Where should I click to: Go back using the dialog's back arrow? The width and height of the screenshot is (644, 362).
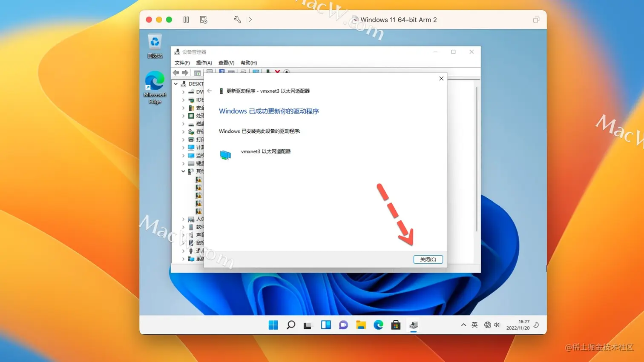(210, 91)
